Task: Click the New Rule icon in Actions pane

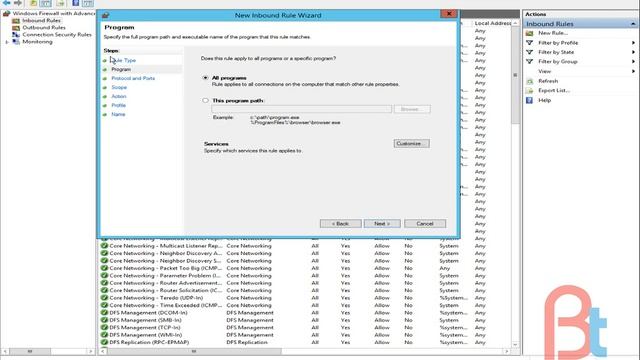Action: [529, 33]
